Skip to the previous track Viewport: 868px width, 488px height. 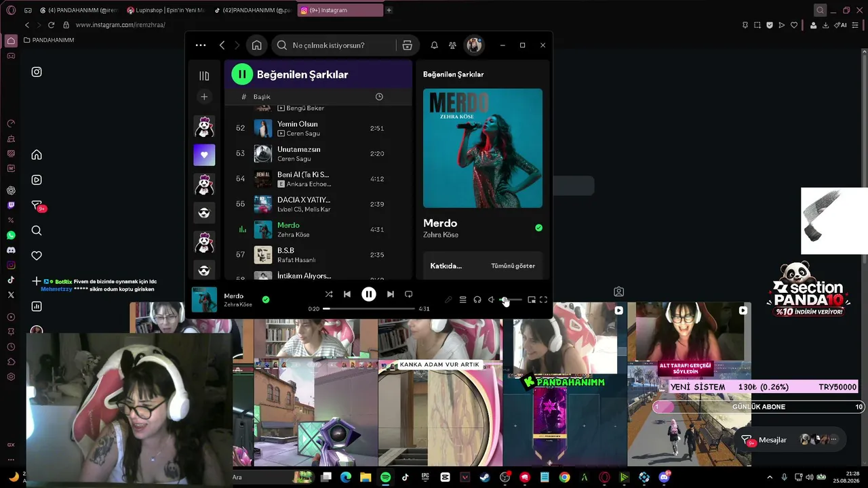tap(347, 294)
